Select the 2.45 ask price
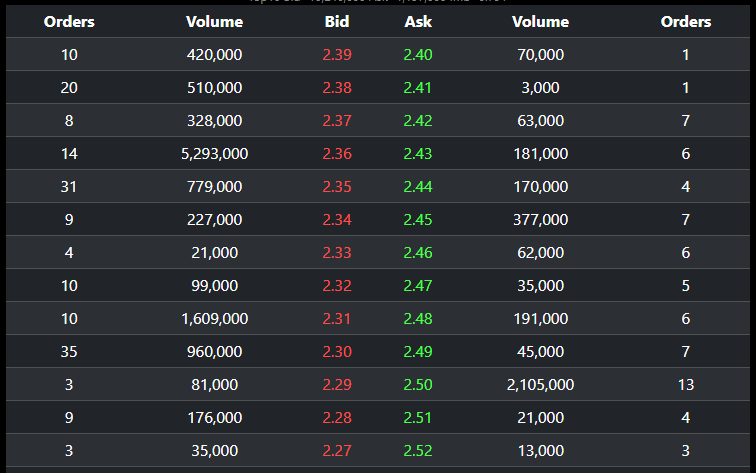Screen dimensions: 756x473 pos(418,219)
